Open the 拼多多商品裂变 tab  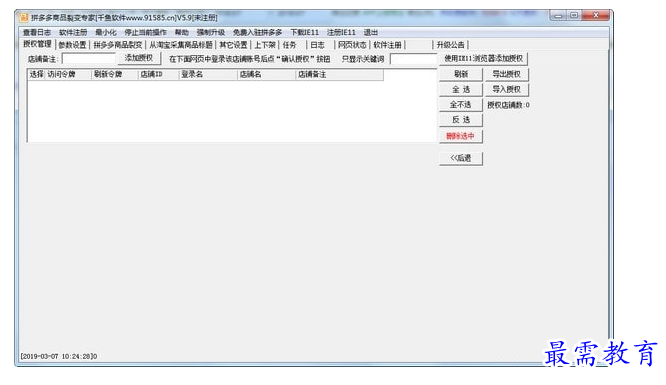[118, 45]
